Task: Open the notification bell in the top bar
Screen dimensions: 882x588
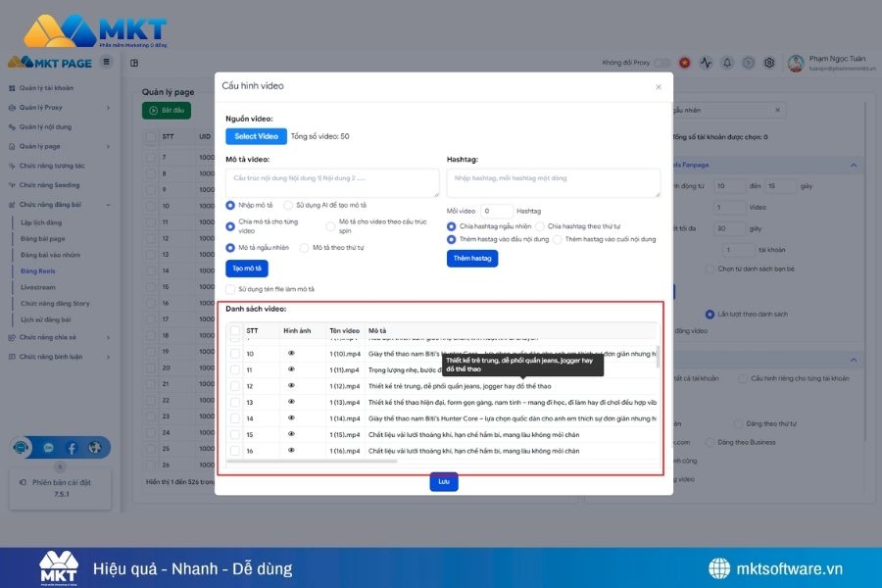Action: (x=727, y=63)
